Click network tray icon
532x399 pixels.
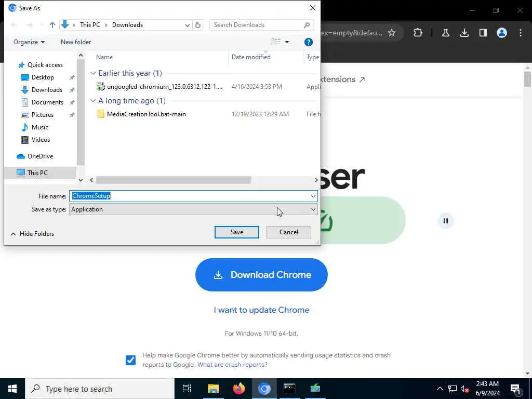[453, 389]
